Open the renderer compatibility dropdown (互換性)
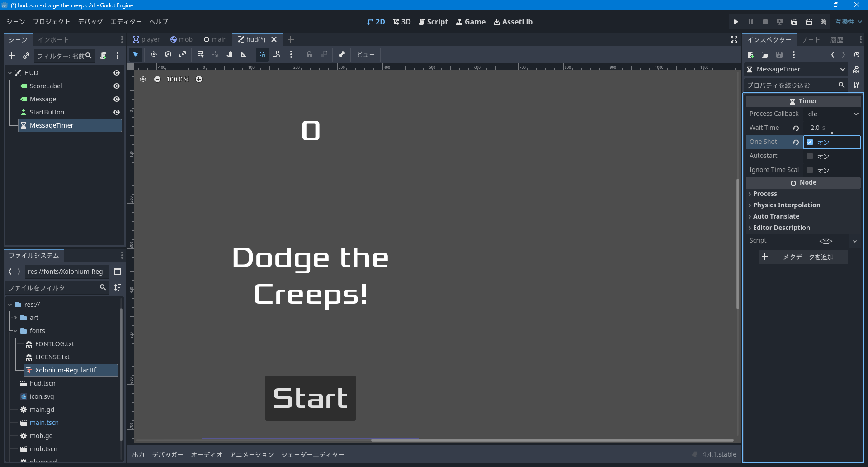This screenshot has width=868, height=467. click(849, 22)
